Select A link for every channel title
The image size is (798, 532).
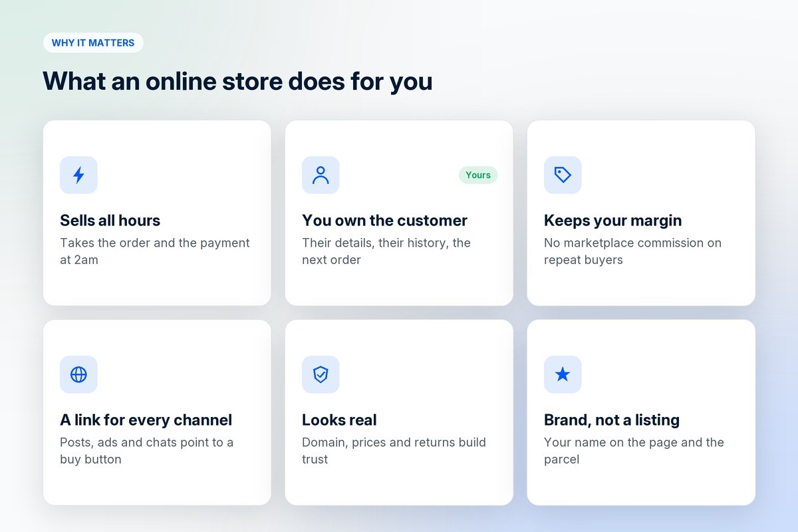[x=146, y=420]
